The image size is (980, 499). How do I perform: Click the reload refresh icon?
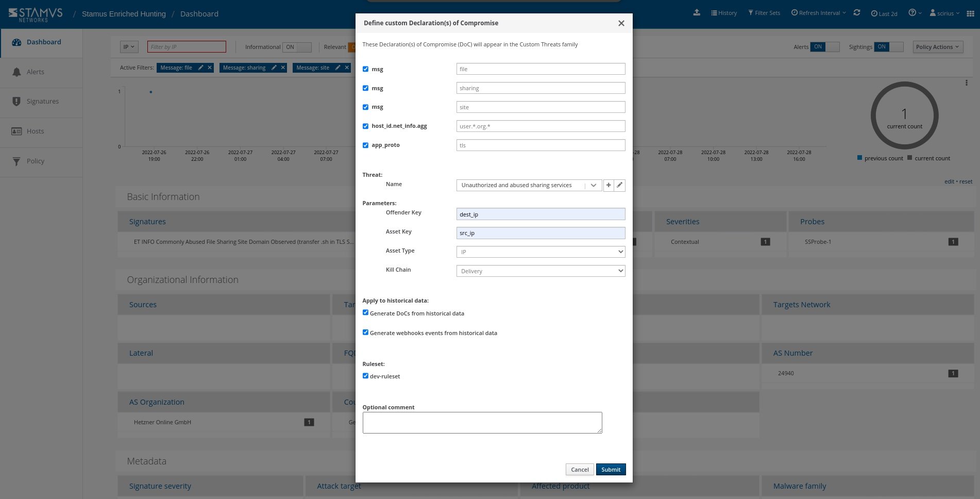tap(857, 13)
